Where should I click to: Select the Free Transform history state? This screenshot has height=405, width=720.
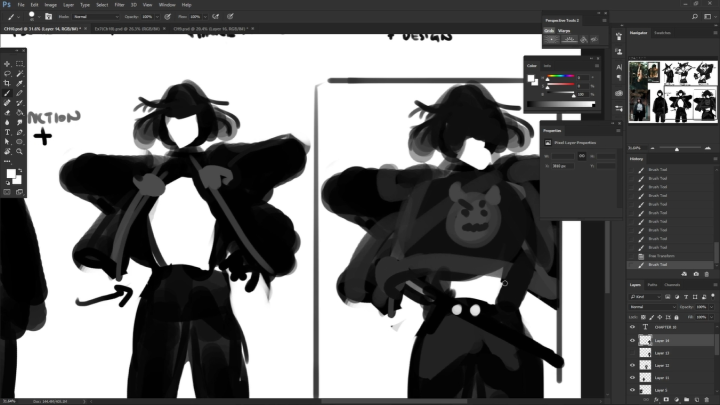coord(661,256)
